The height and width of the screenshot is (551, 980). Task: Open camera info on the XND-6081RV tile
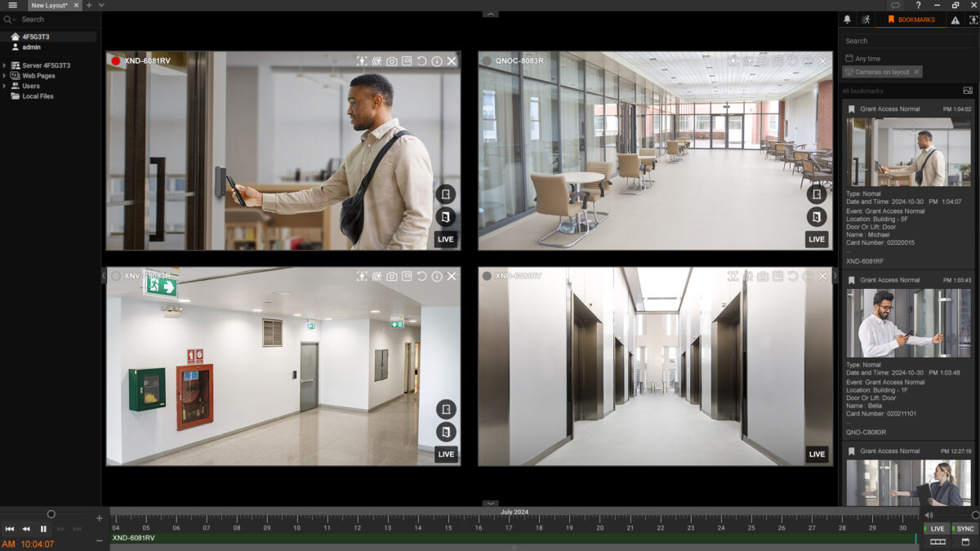pyautogui.click(x=438, y=60)
